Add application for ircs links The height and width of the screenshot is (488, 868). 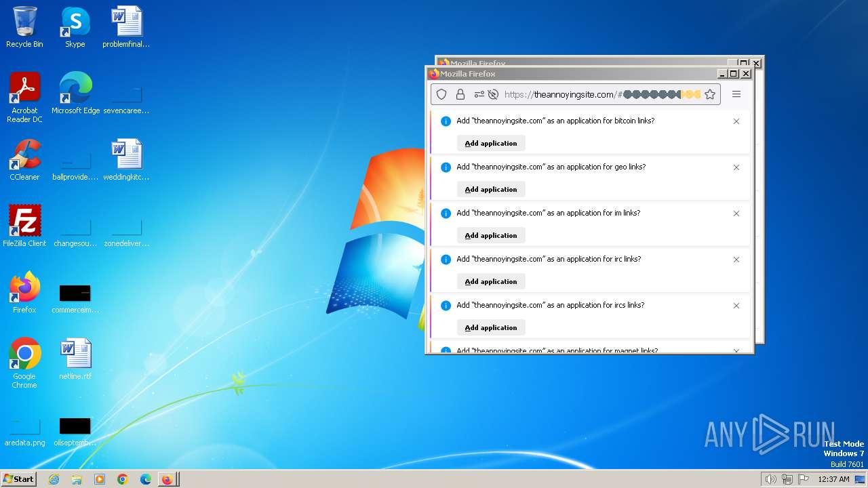coord(491,327)
